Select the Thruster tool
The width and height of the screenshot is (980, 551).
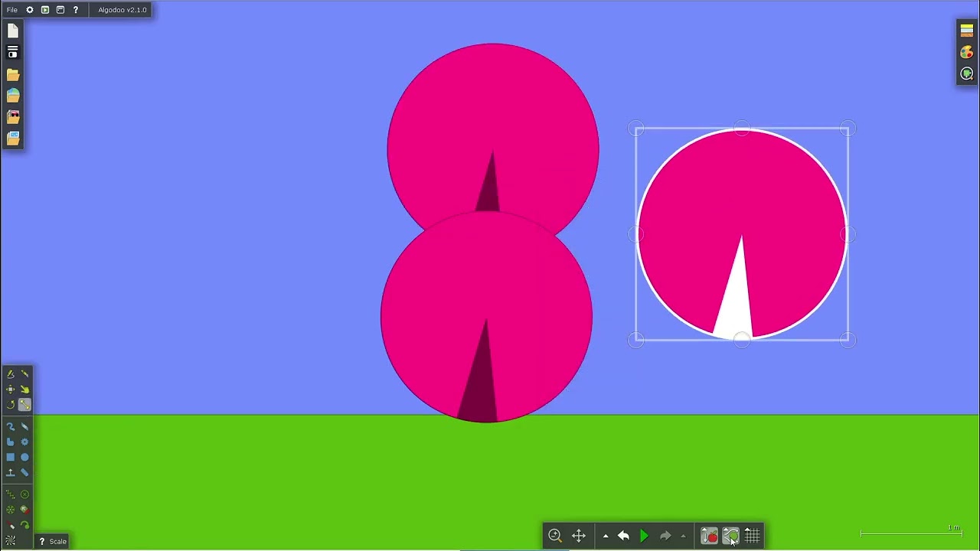24,510
